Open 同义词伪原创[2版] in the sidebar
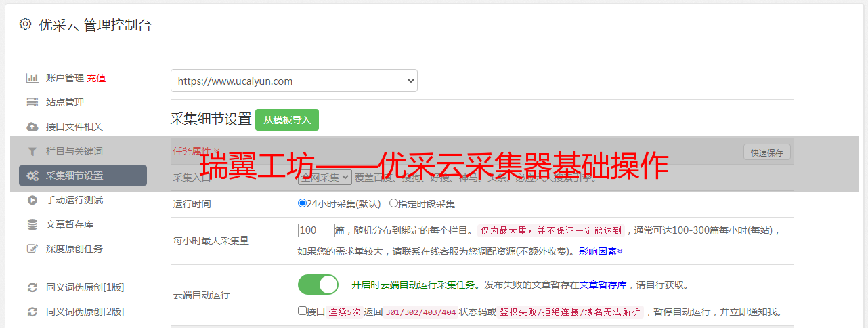868x328 pixels. pos(85,312)
